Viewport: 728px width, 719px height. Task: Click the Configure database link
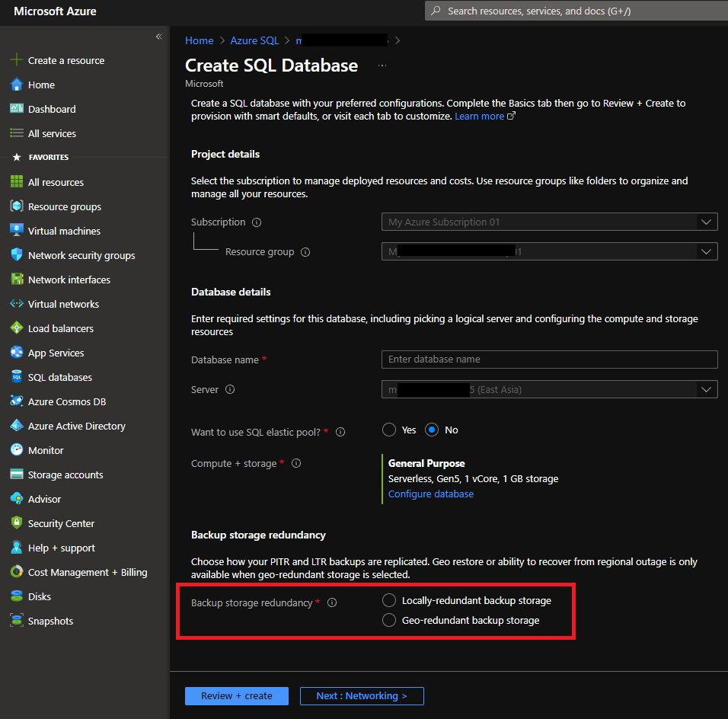[x=431, y=494]
